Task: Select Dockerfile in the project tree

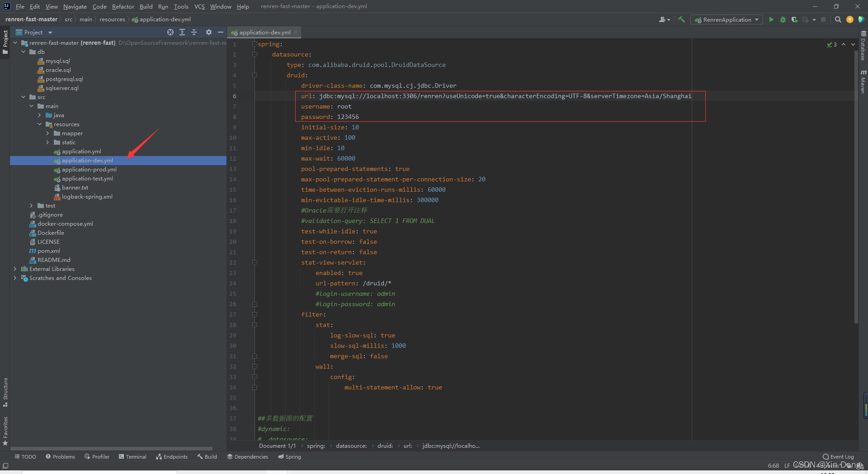Action: click(51, 233)
